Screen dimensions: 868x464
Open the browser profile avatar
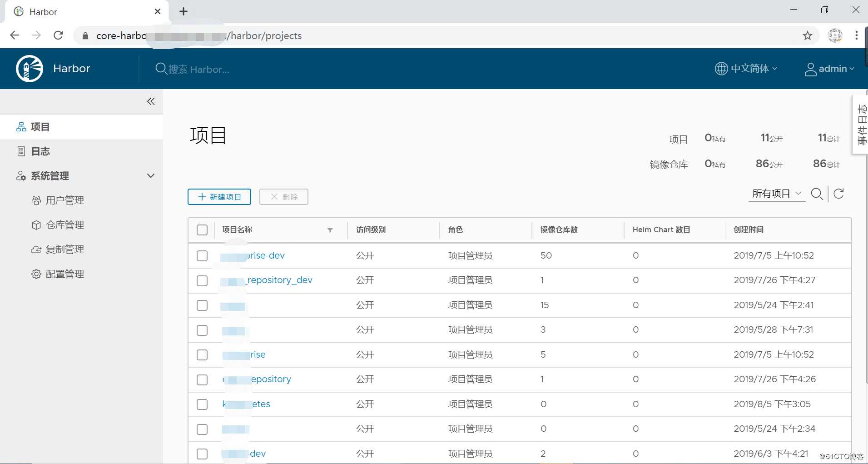835,35
